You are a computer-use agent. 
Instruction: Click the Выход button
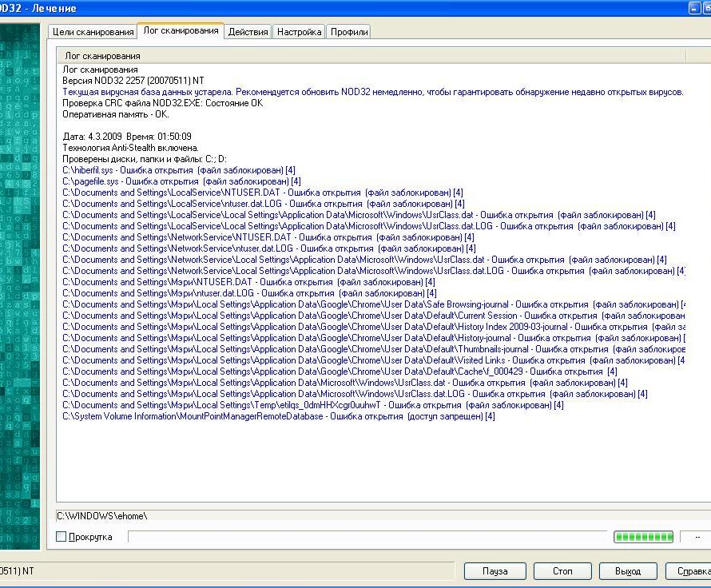coord(629,571)
